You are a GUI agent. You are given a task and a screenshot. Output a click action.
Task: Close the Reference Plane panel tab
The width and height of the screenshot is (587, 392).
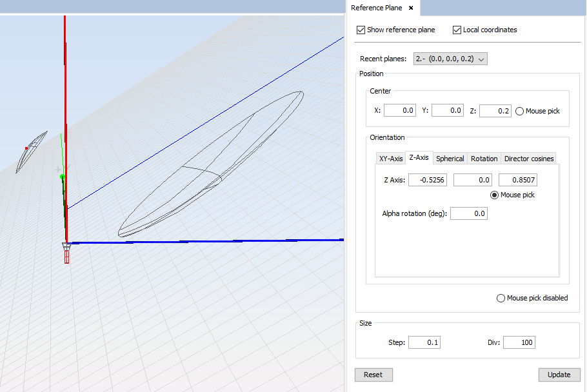411,8
